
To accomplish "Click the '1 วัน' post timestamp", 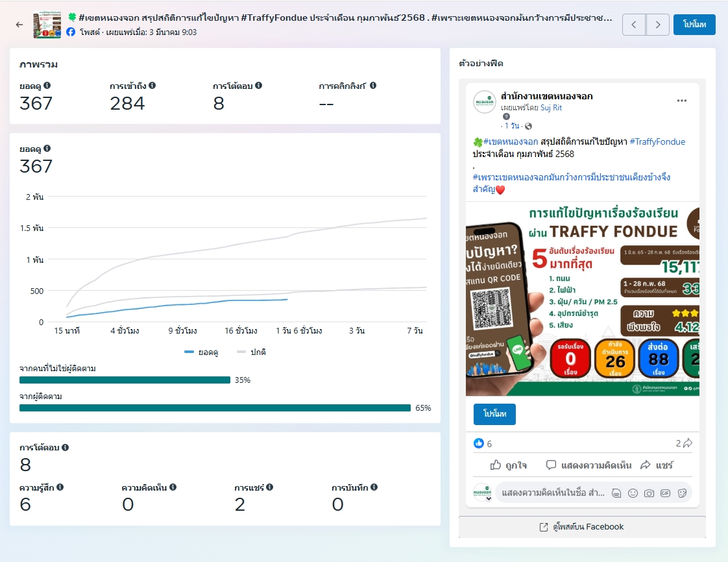I will coord(512,126).
